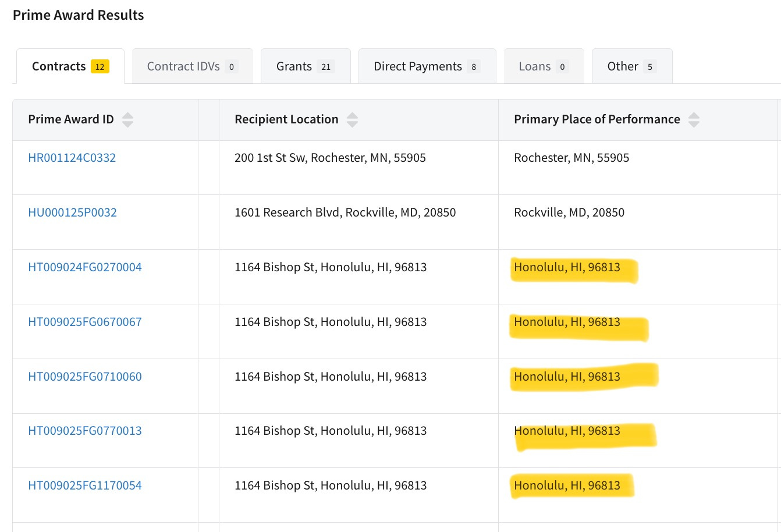Click the Rochester, MN, 55905 performance cell
This screenshot has width=781, height=532.
pyautogui.click(x=638, y=168)
